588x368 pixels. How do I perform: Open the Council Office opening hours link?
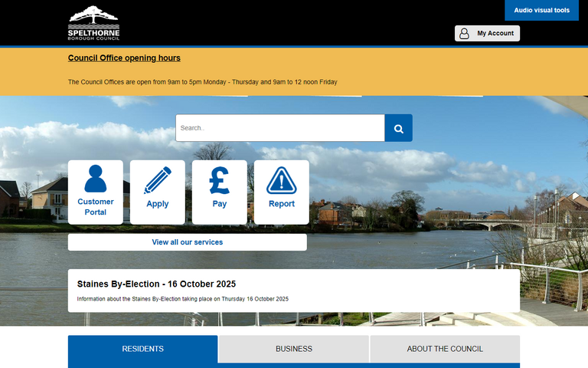124,58
